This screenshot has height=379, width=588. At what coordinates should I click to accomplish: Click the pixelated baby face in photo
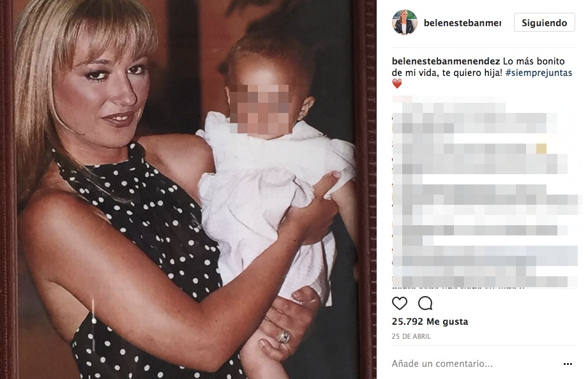(260, 110)
